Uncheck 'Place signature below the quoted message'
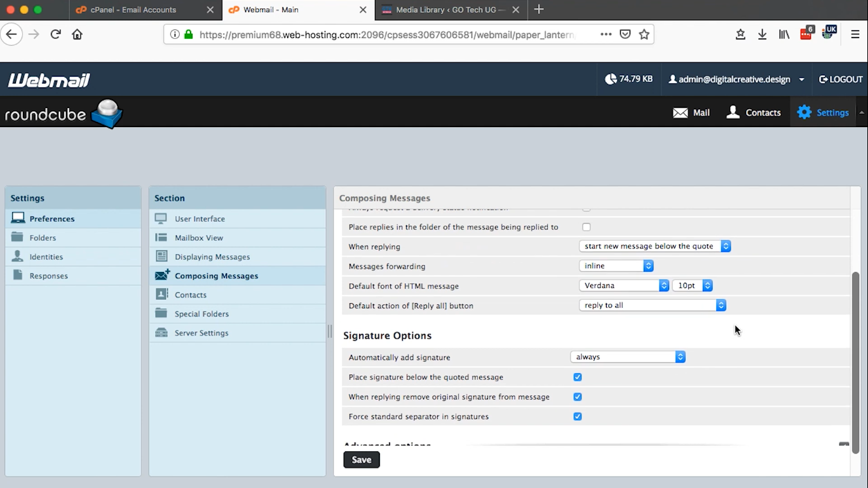This screenshot has height=488, width=868. (x=578, y=377)
